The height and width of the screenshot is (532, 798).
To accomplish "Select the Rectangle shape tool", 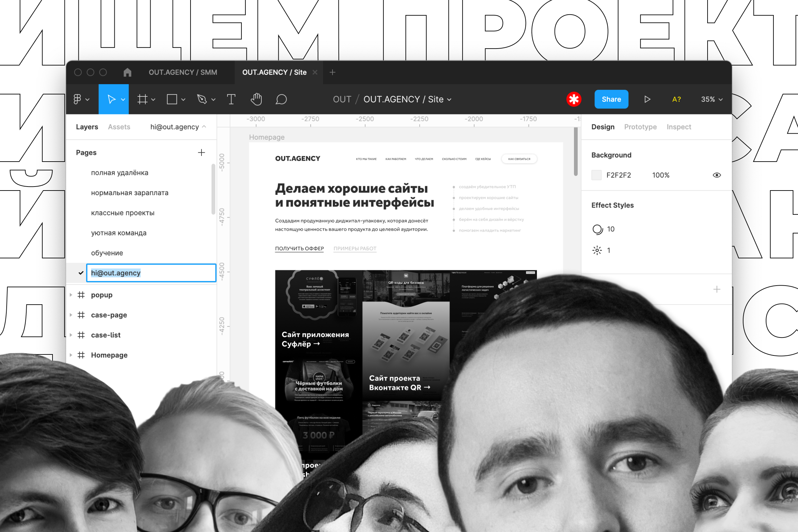I will [172, 99].
